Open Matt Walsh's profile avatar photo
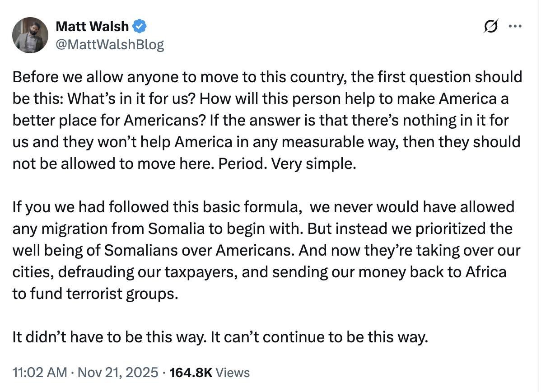 point(30,35)
